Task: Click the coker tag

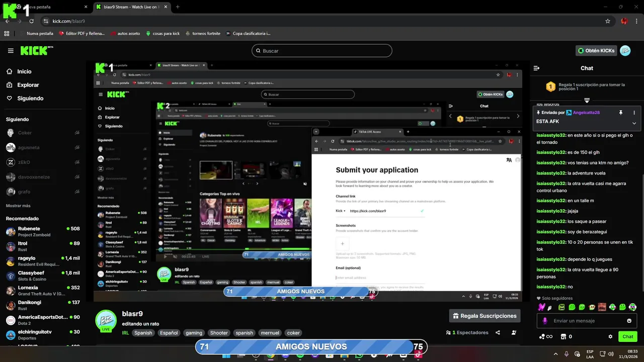Action: tap(293, 333)
